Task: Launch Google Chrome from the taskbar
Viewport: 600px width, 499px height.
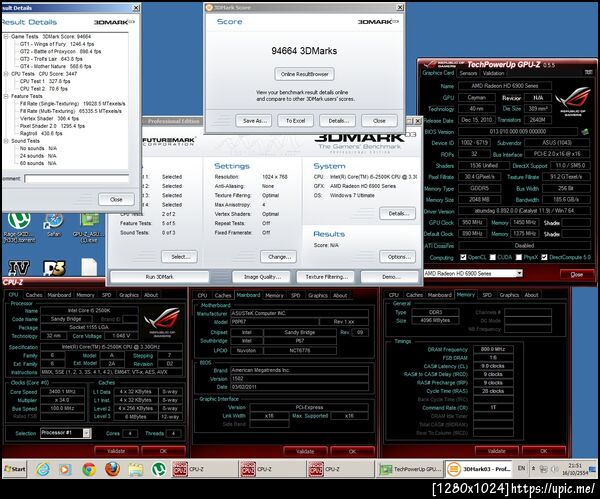Action: (89, 469)
